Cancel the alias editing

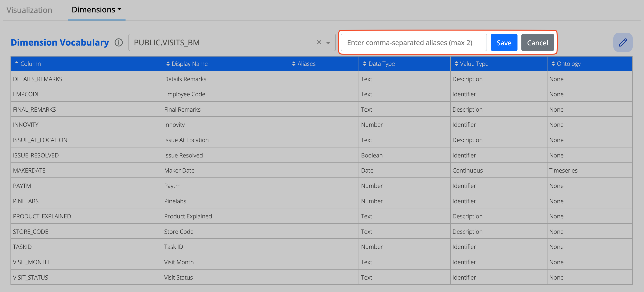[537, 42]
